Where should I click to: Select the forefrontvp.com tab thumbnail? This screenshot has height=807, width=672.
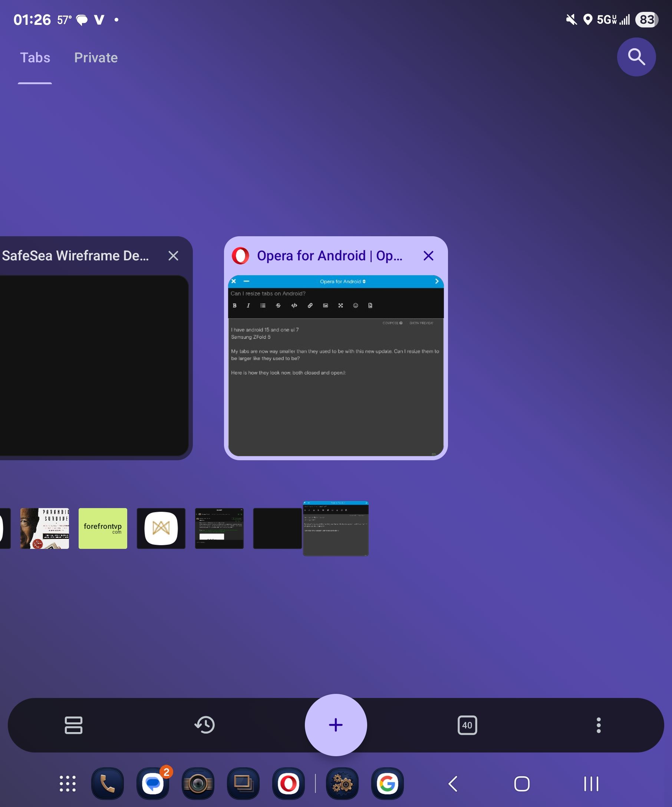pos(103,528)
